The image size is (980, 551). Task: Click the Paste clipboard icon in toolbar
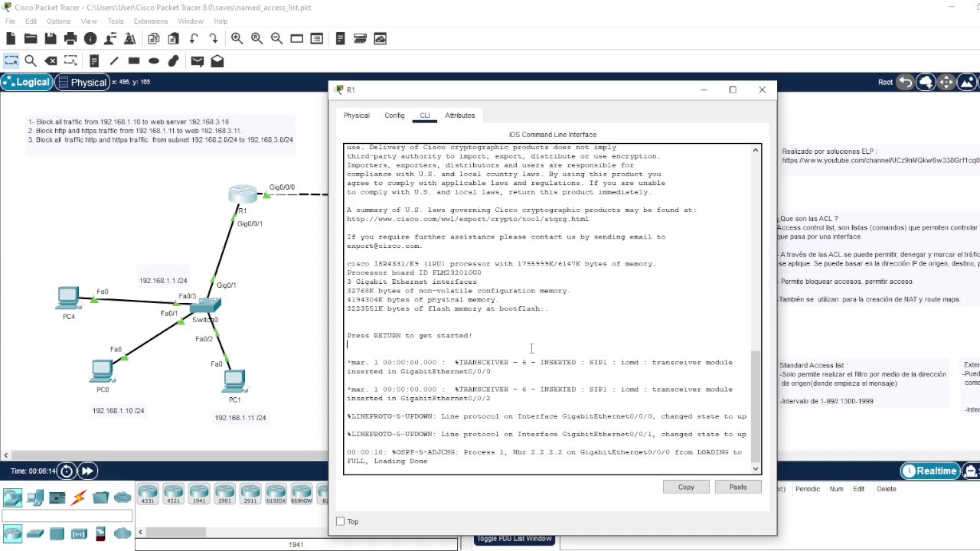click(x=173, y=38)
